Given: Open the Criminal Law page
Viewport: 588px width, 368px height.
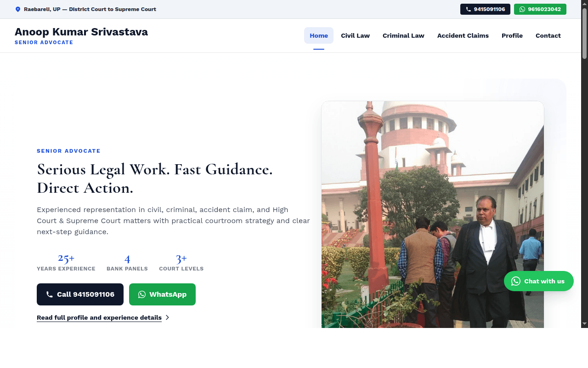Looking at the screenshot, I should 403,35.
